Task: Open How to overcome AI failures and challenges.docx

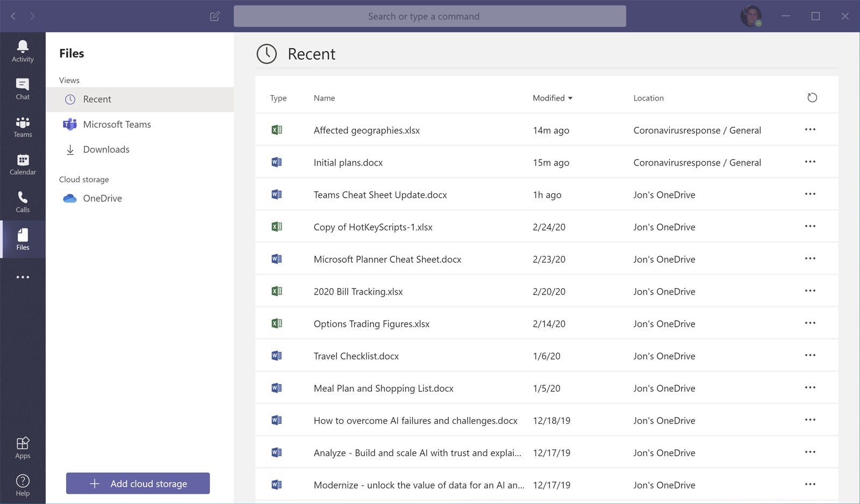Action: click(415, 420)
